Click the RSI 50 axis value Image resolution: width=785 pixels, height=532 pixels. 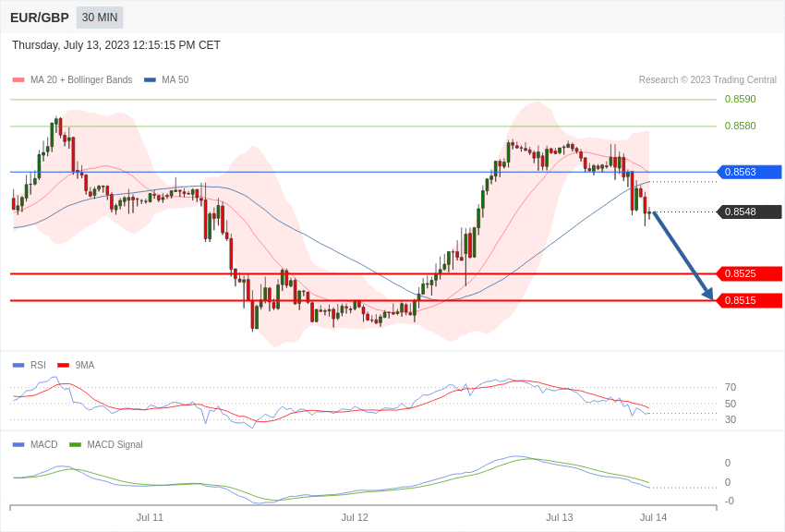click(x=731, y=404)
